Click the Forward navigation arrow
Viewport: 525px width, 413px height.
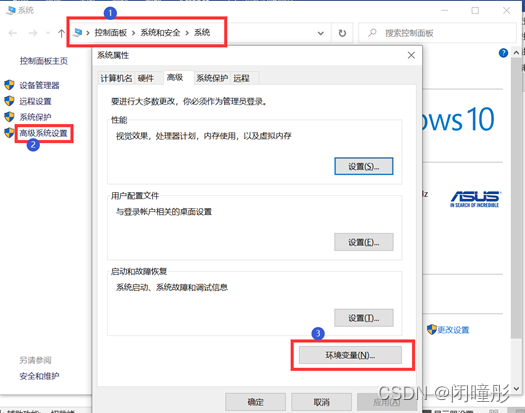(x=33, y=33)
